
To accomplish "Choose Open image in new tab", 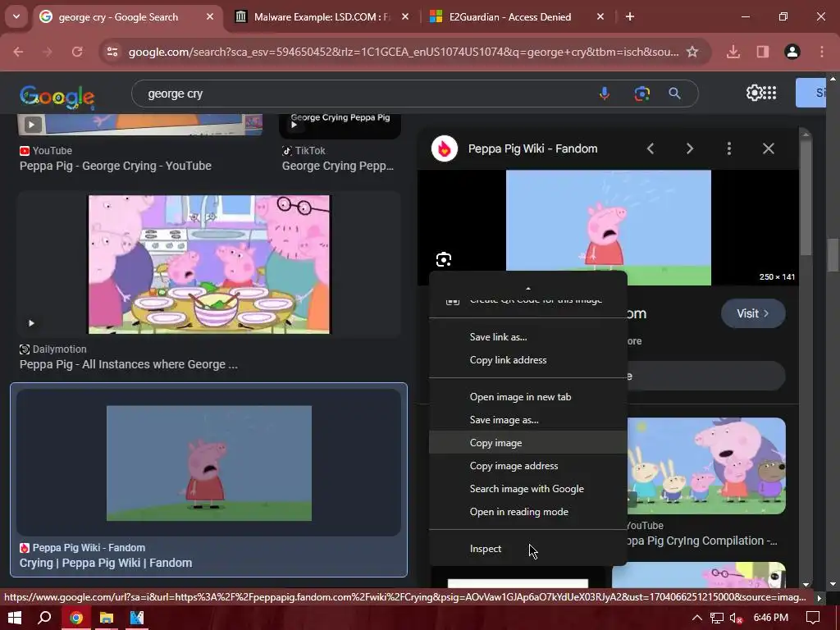I will [527, 397].
